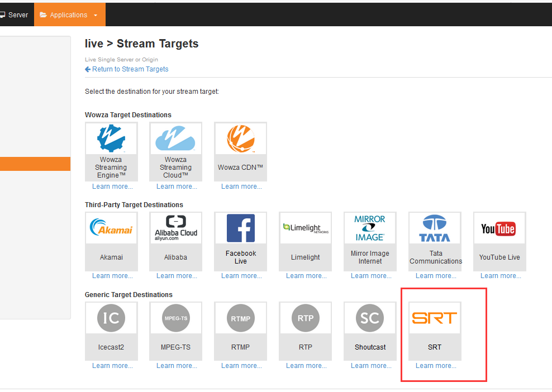Open Learn more for Wowza Streaming Cloud
The height and width of the screenshot is (392, 552).
[x=177, y=187]
